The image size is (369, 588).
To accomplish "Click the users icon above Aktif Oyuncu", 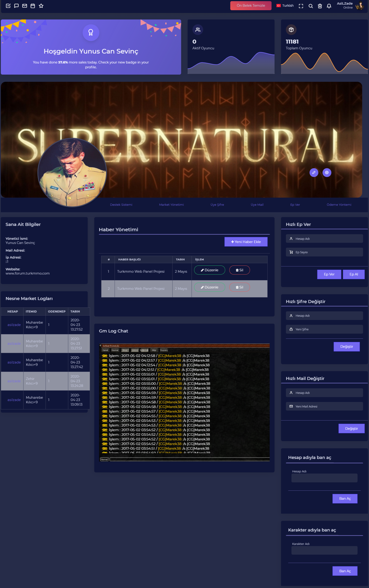I will pos(198,29).
